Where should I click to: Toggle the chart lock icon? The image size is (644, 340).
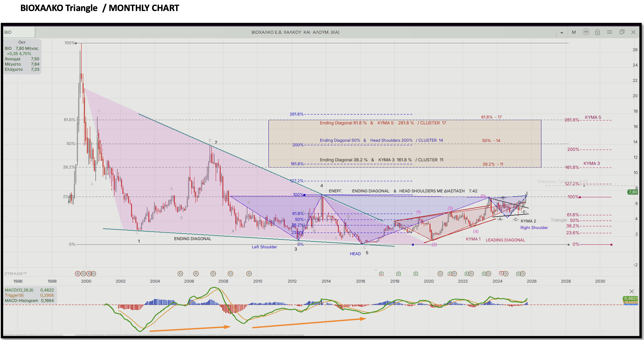click(597, 32)
